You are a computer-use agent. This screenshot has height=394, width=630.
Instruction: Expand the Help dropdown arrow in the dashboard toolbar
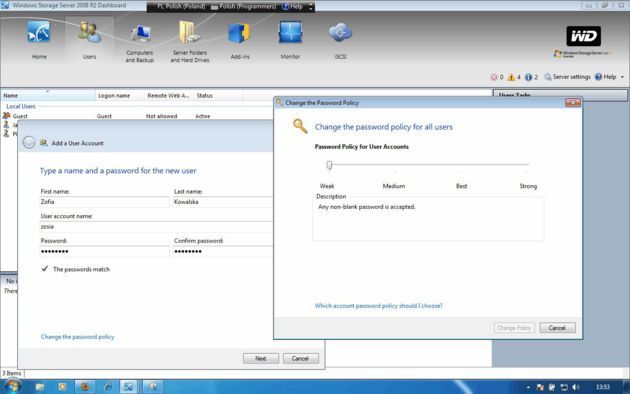click(x=622, y=77)
